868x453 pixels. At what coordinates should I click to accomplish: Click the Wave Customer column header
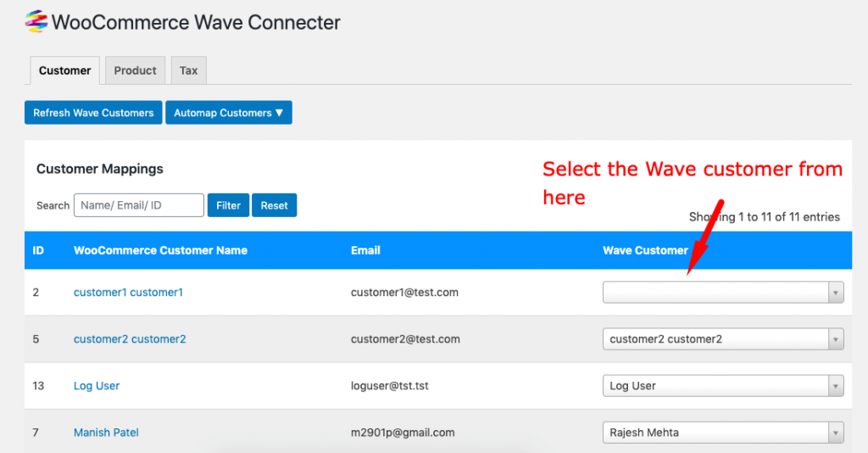pyautogui.click(x=645, y=250)
